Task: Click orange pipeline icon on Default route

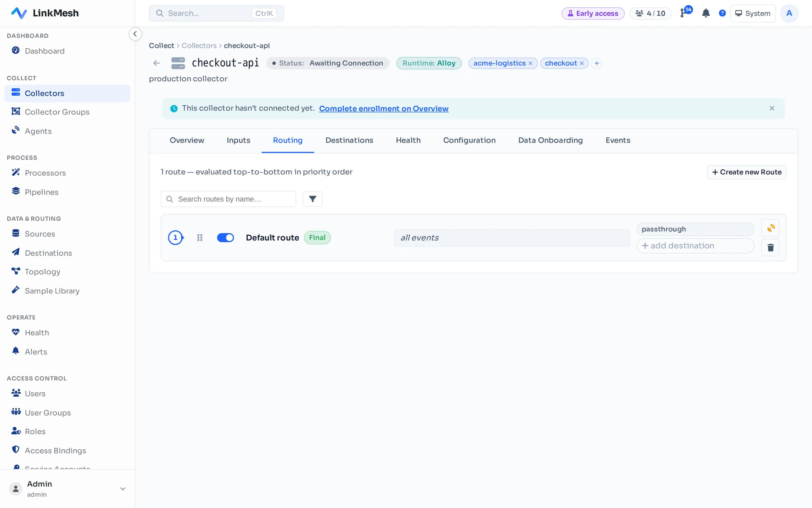Action: tap(770, 228)
